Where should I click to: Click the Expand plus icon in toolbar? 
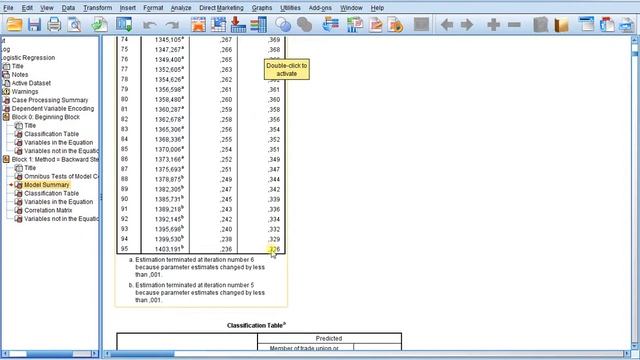click(x=493, y=25)
